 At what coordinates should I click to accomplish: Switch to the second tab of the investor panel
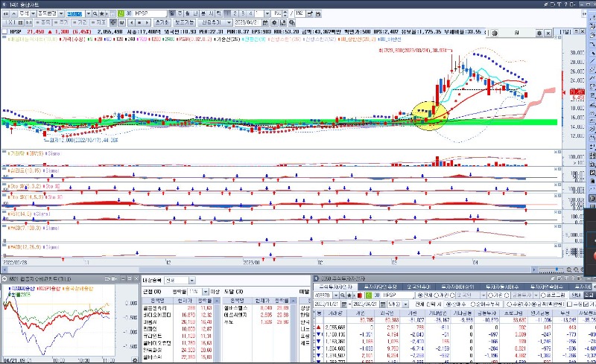(380, 287)
